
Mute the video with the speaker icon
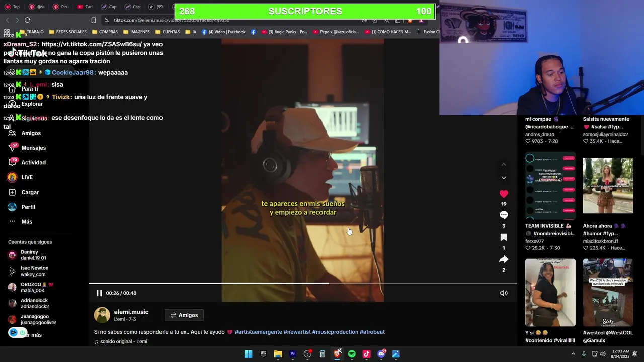tap(504, 293)
